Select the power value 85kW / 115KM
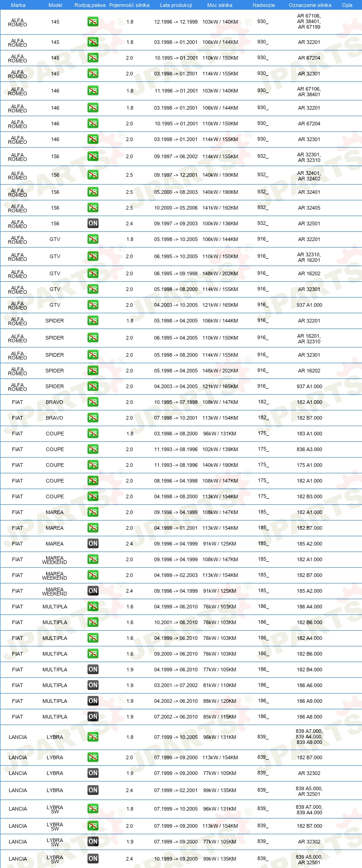The width and height of the screenshot is (362, 868). coord(220,717)
